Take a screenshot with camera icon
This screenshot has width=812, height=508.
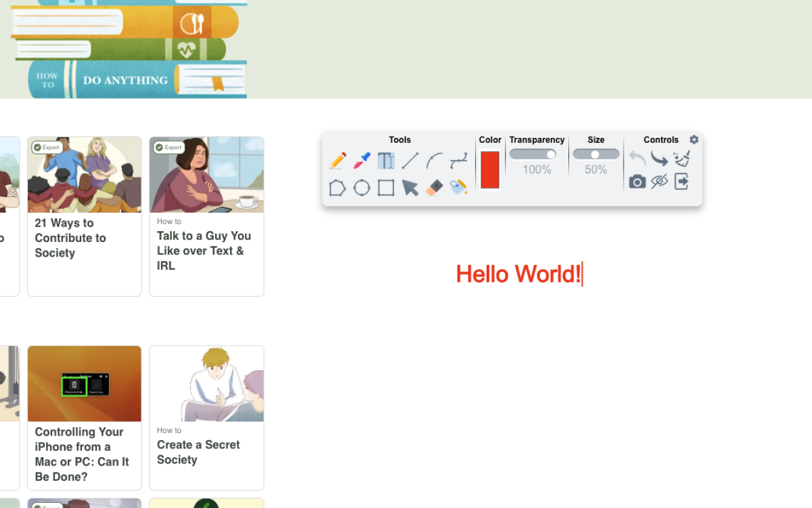pos(638,182)
